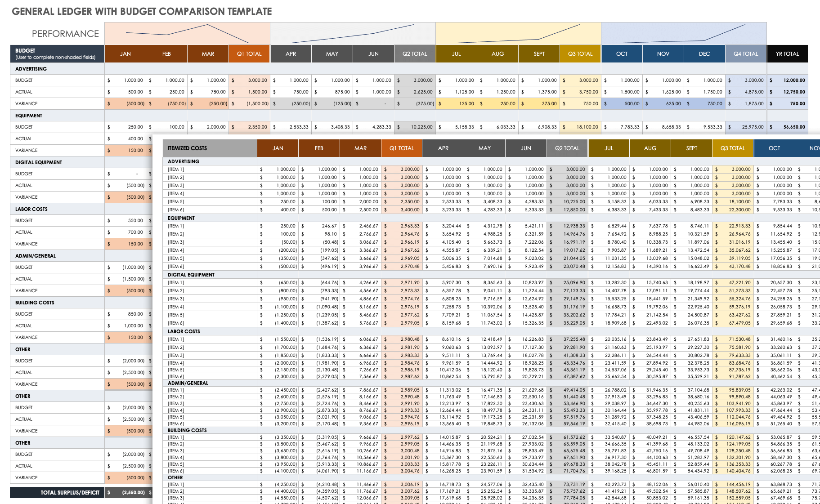820x504 pixels.
Task: Select the Q1 TOTAL header in the budget sheet
Action: click(x=249, y=54)
